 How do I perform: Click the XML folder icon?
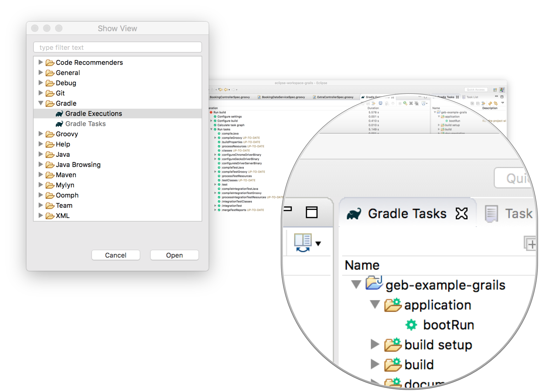[50, 216]
